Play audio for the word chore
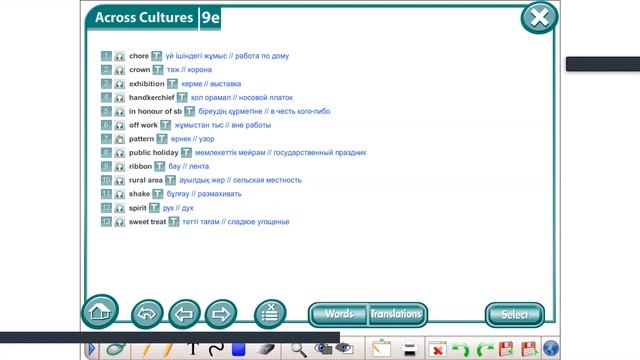 click(x=119, y=56)
